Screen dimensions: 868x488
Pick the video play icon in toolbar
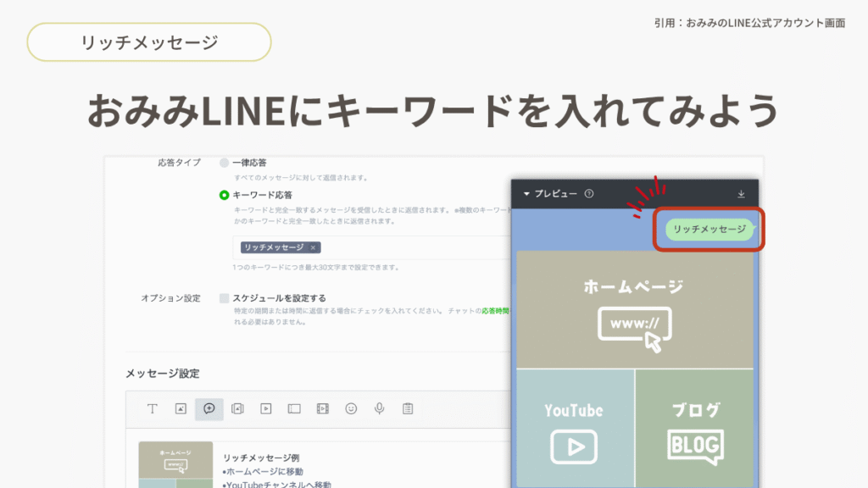pos(266,408)
